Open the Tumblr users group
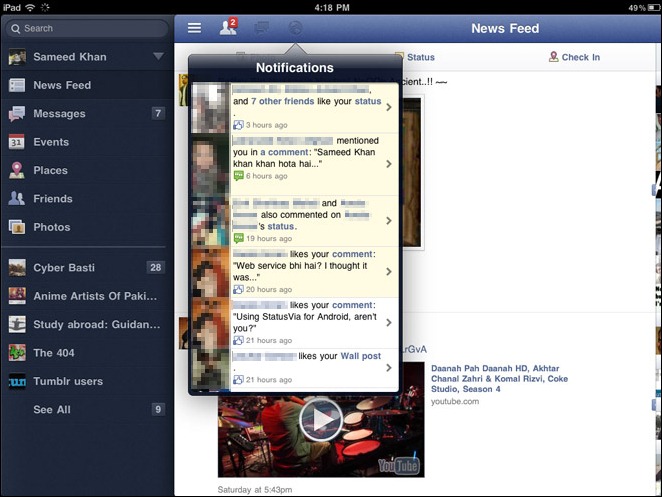Viewport: 662px width, 497px height. (x=87, y=381)
